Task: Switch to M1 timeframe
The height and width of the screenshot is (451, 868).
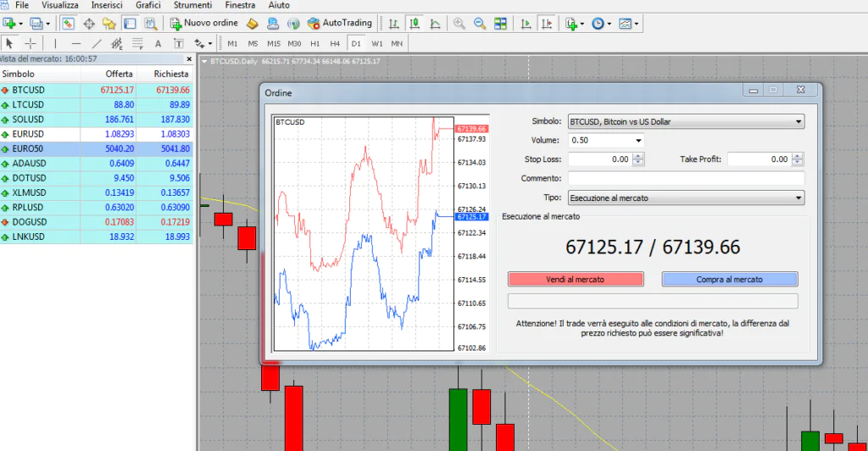Action: (x=232, y=43)
